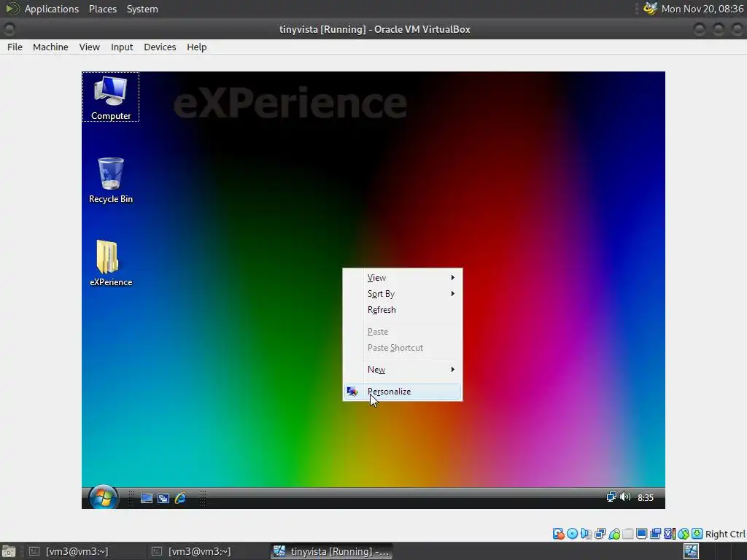
Task: Click the host panel clock Mon Nov 20
Action: (x=703, y=9)
